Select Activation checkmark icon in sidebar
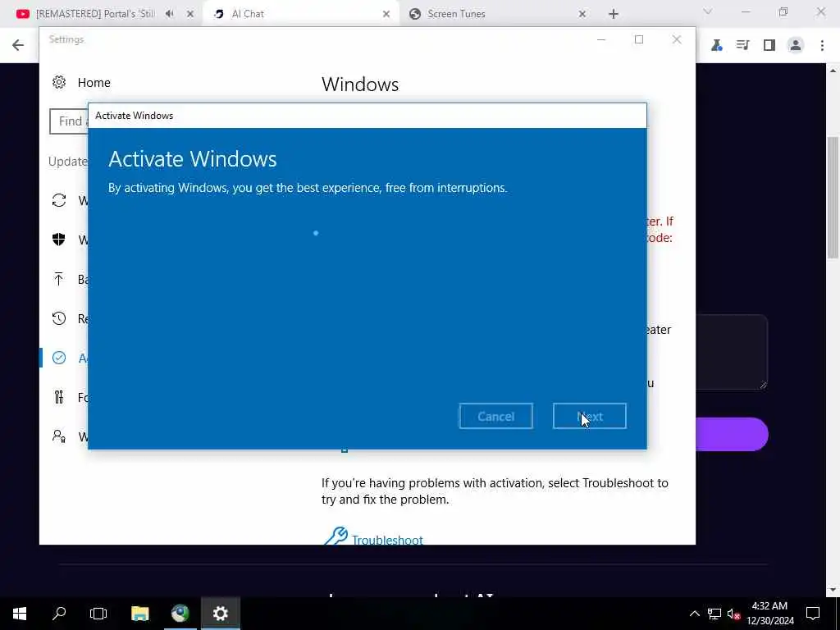840x630 pixels. [x=59, y=358]
